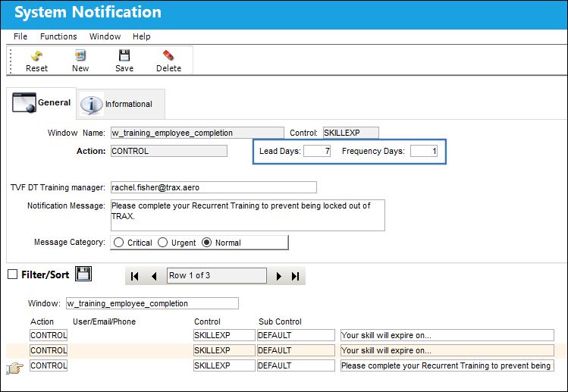Click the Control field showing SKILLEXP

click(x=351, y=133)
